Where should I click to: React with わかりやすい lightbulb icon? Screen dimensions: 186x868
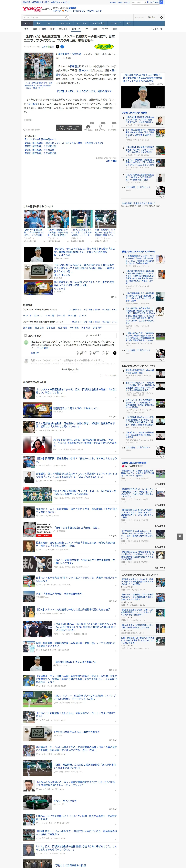pos(100,127)
